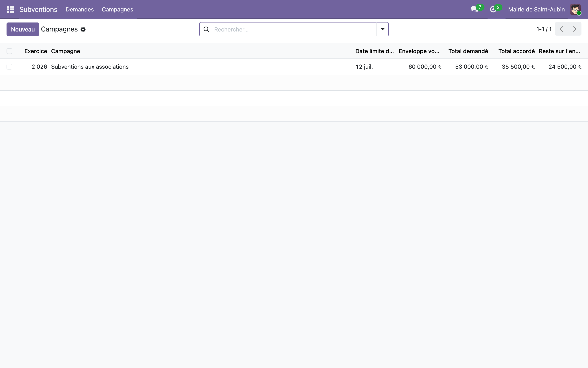Go to next page arrow
The width and height of the screenshot is (588, 368).
575,29
